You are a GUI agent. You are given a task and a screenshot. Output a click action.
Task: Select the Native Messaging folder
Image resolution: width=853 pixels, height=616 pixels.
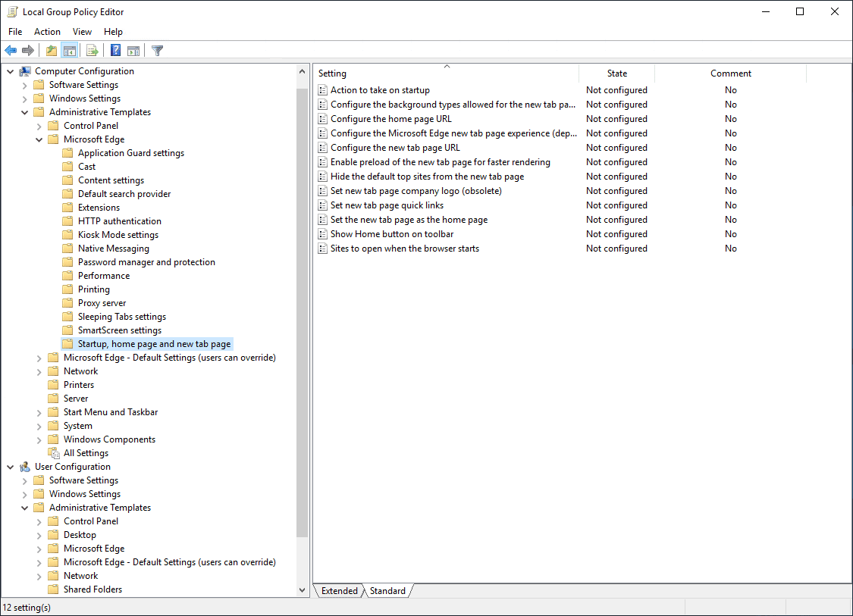[113, 249]
